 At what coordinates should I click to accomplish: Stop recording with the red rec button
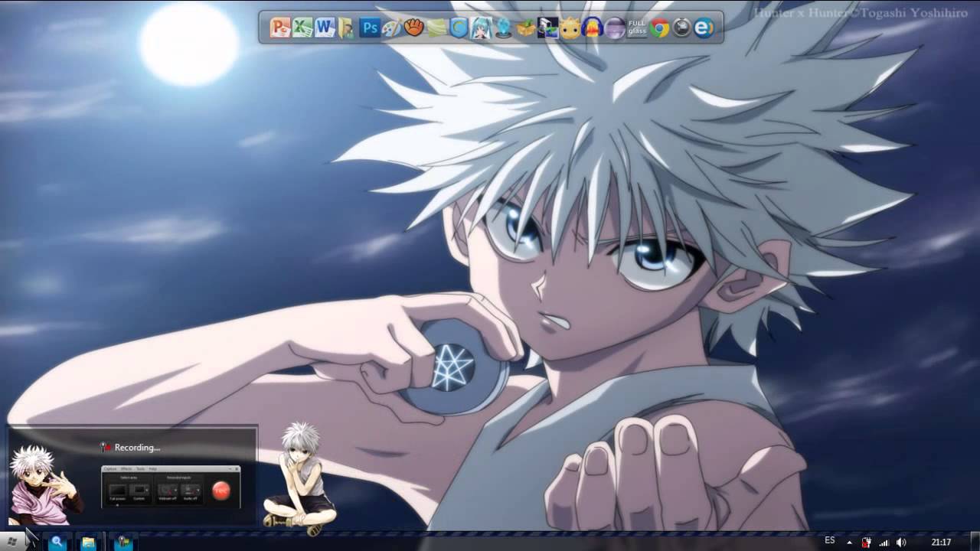click(221, 491)
